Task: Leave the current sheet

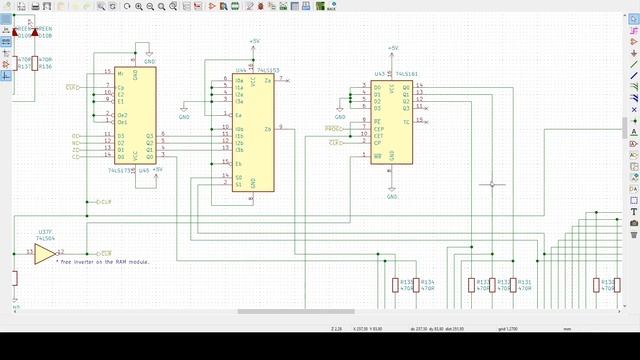Action: (x=198, y=6)
